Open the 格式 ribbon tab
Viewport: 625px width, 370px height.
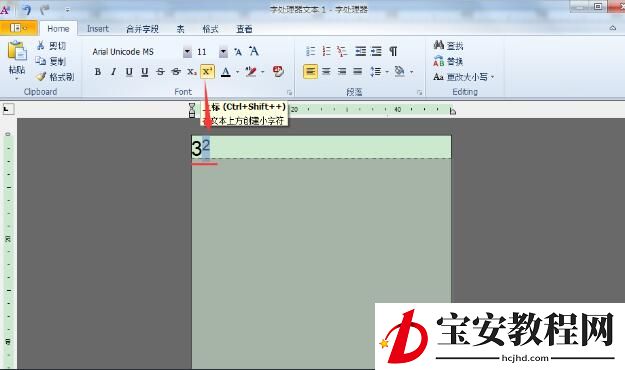tap(210, 29)
